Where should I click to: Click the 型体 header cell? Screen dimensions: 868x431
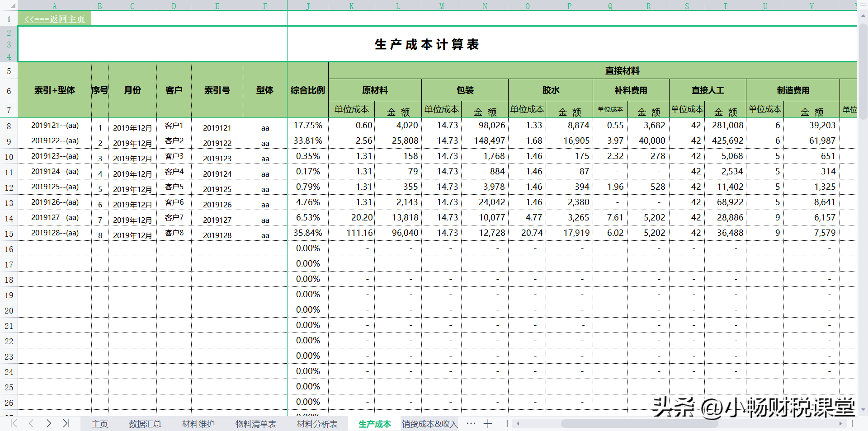(x=265, y=90)
